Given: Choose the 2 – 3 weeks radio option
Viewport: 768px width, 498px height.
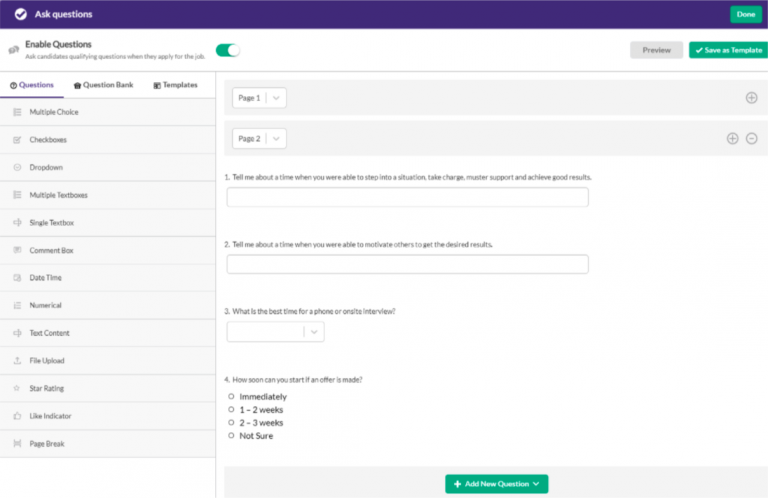Looking at the screenshot, I should [231, 422].
